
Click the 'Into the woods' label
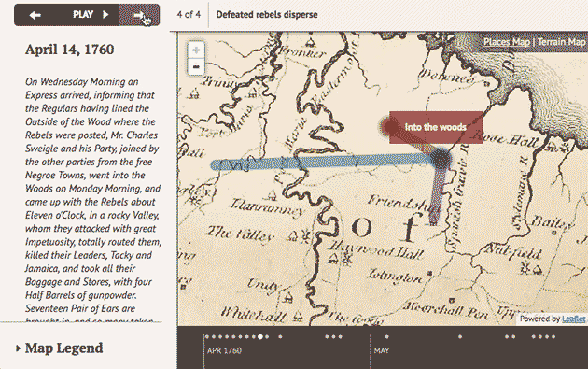(435, 127)
